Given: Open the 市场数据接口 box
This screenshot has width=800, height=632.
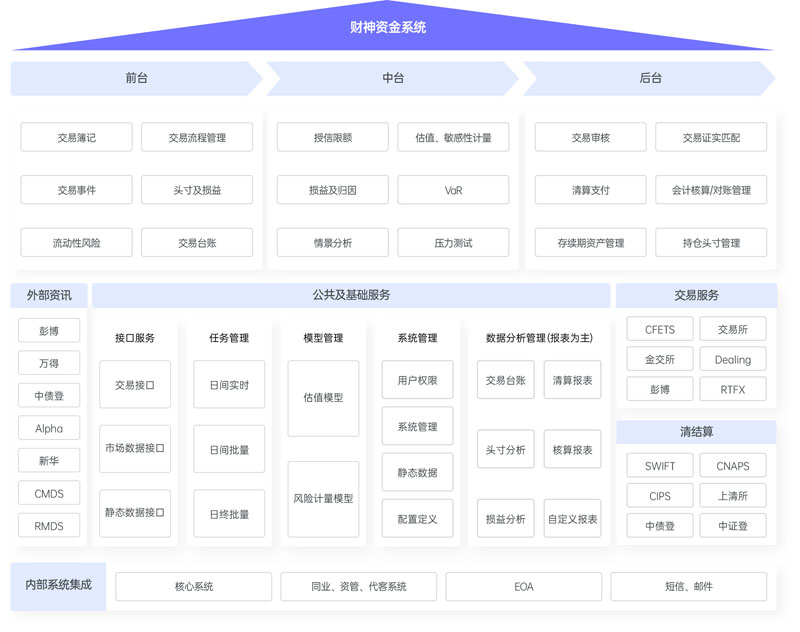Looking at the screenshot, I should coord(135,449).
